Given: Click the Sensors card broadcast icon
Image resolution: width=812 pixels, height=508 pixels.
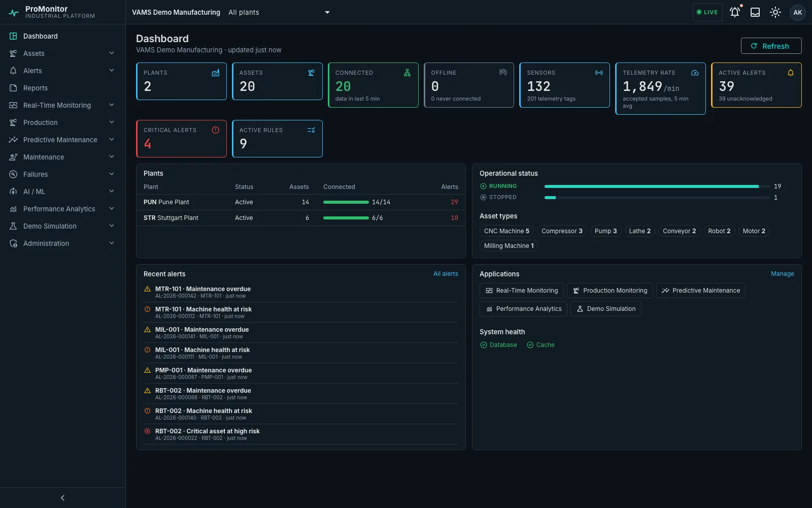Looking at the screenshot, I should tap(599, 73).
